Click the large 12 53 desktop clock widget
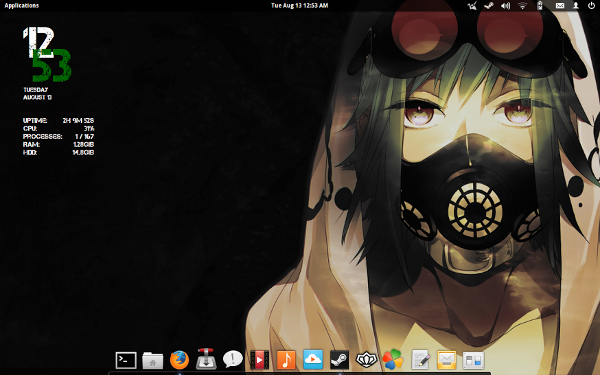The width and height of the screenshot is (600, 375). [x=47, y=54]
